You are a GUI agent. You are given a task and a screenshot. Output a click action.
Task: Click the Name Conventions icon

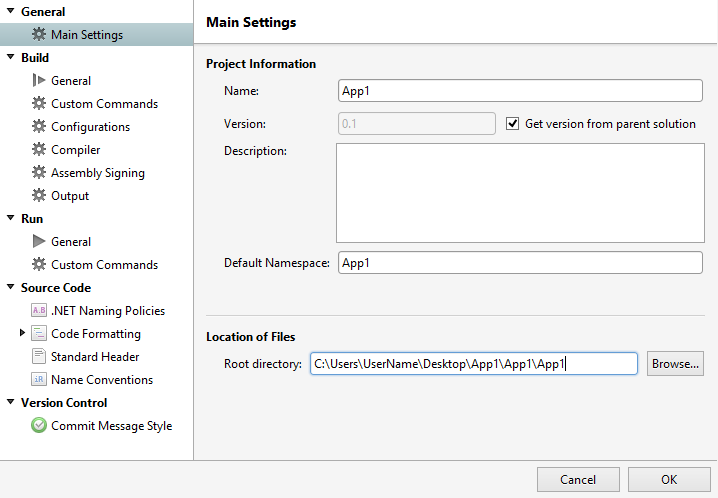pyautogui.click(x=39, y=380)
